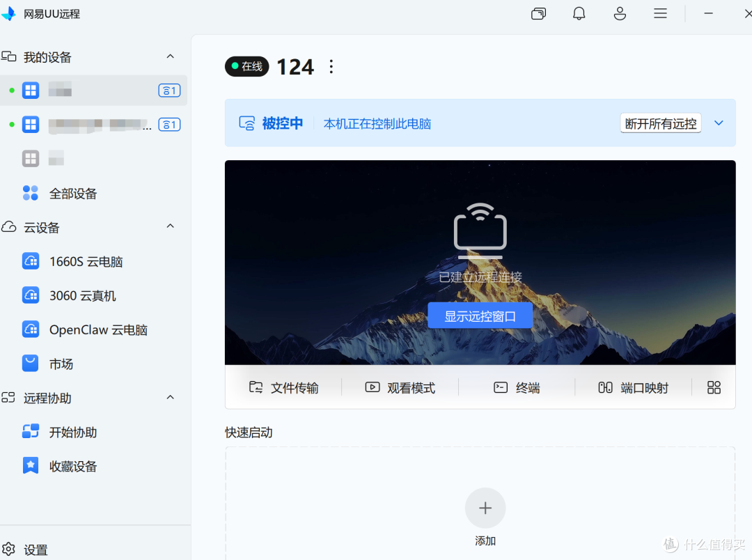Click 本机正在控制此电脑 text

pyautogui.click(x=377, y=124)
